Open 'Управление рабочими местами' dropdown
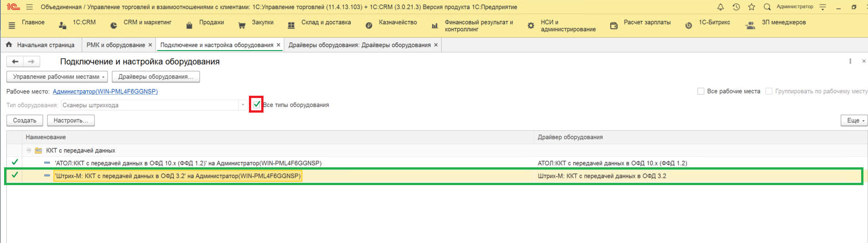The image size is (868, 243). point(57,77)
